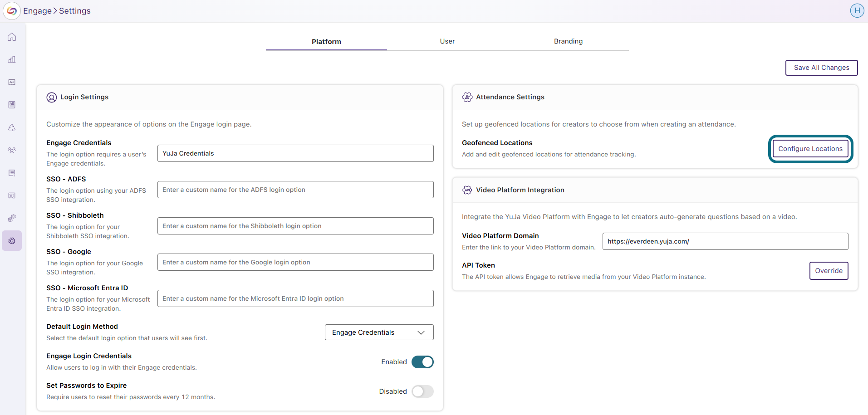This screenshot has height=415, width=868.
Task: Focus the YuJa Credentials input field
Action: pos(295,153)
